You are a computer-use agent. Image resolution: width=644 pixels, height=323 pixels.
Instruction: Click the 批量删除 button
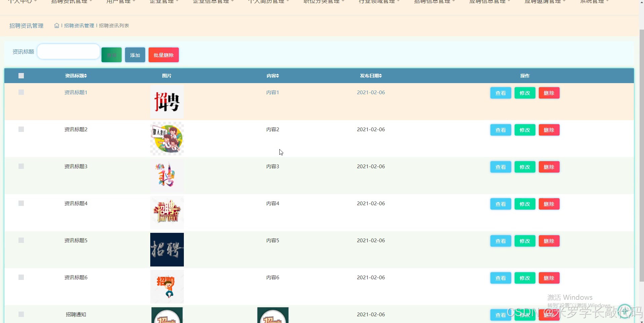click(164, 55)
